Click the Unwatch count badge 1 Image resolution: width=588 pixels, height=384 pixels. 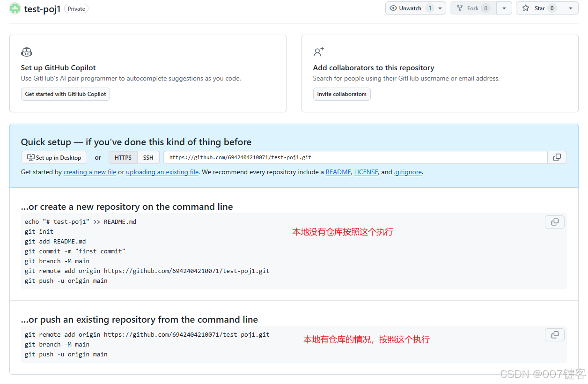click(430, 8)
